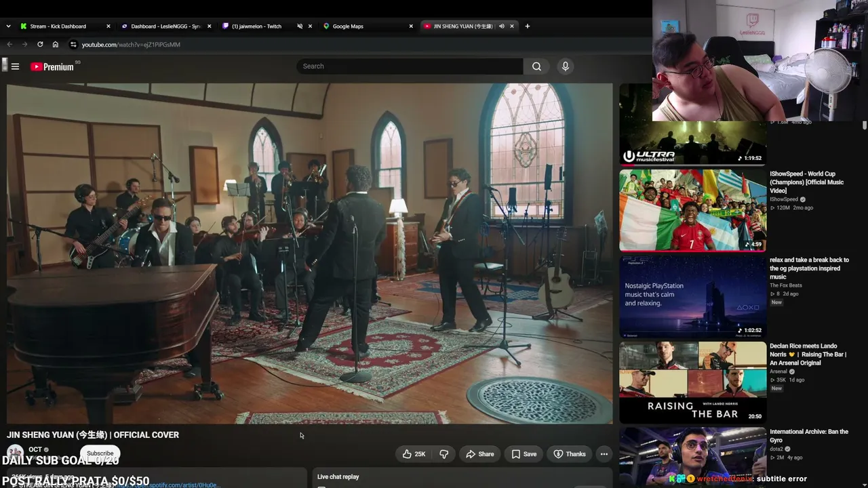The height and width of the screenshot is (488, 868).
Task: Open the IShowSpeed World Cup thumbnail
Action: pos(692,210)
